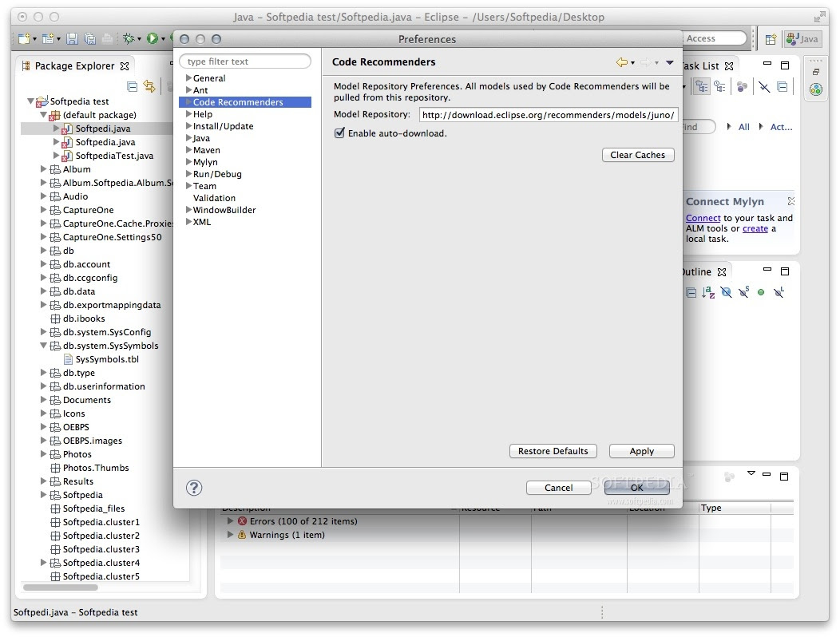Open the Problems view menu triangle
Screen dimensions: 840x637
[751, 473]
